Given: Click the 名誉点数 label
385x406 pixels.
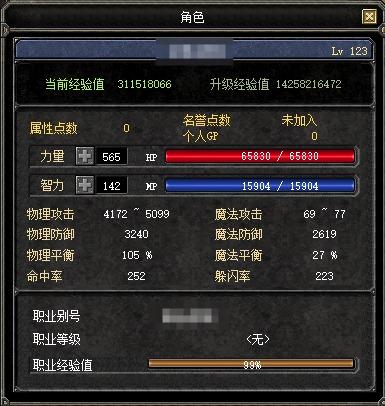Looking at the screenshot, I should 206,120.
